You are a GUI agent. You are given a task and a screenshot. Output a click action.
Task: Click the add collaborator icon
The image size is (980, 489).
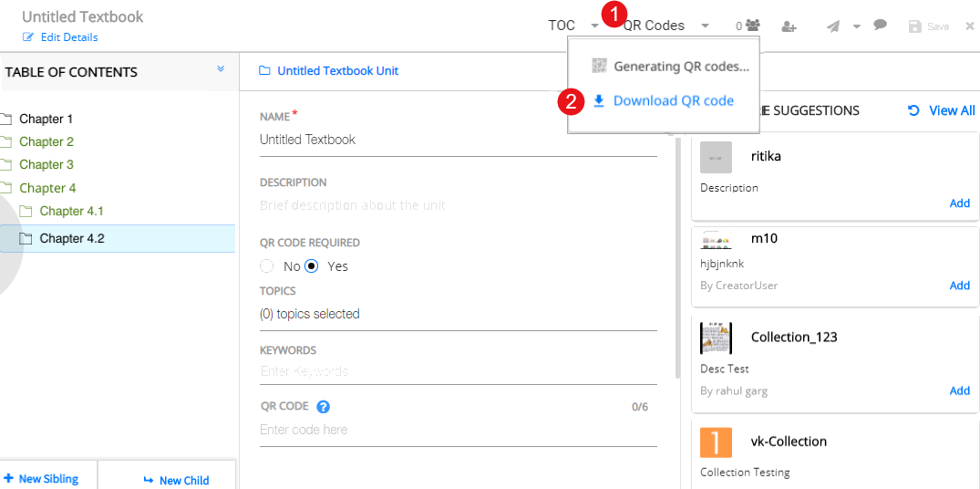click(789, 26)
